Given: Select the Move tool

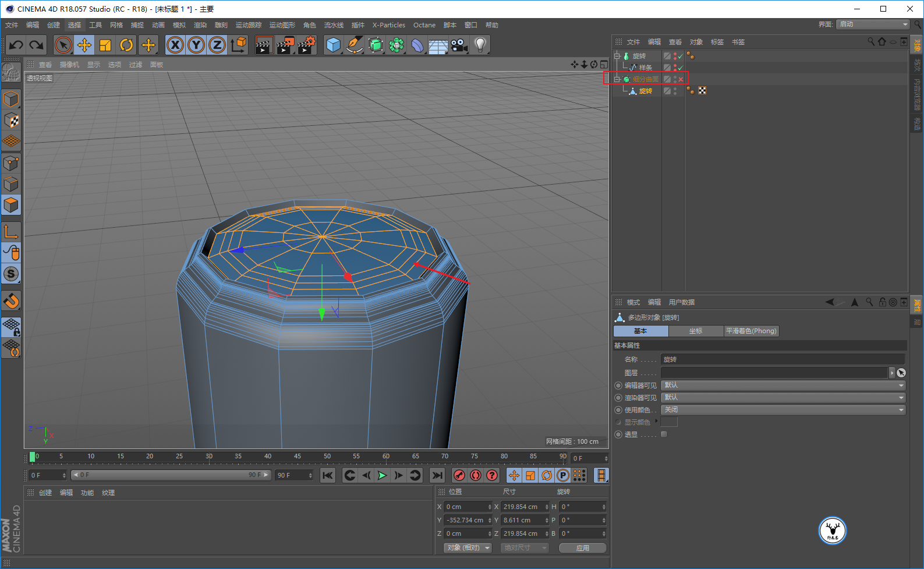Looking at the screenshot, I should (84, 45).
